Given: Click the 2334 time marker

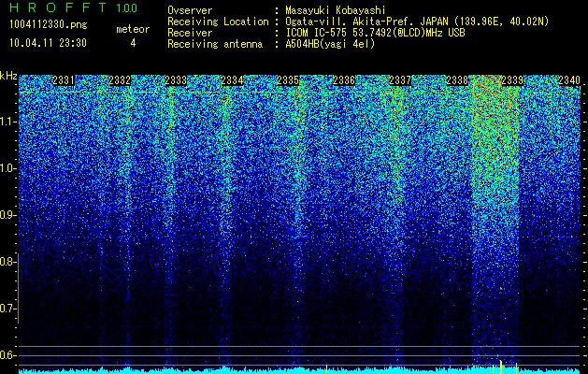Looking at the screenshot, I should click(x=232, y=80).
